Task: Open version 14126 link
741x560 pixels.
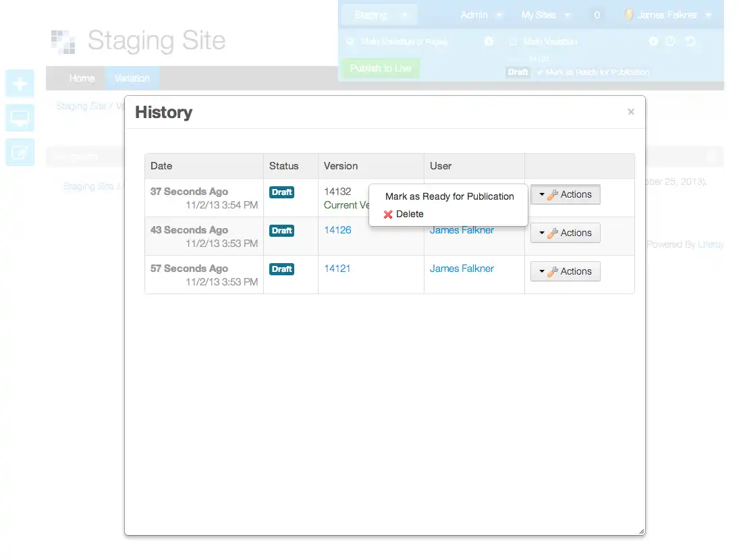Action: coord(337,230)
